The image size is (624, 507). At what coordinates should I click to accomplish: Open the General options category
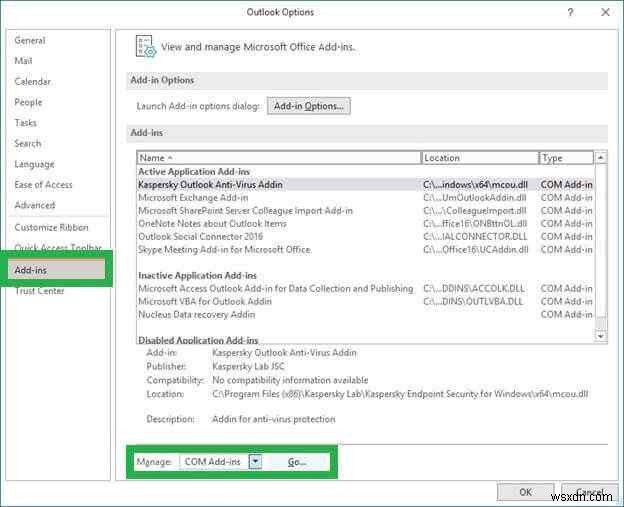click(30, 40)
